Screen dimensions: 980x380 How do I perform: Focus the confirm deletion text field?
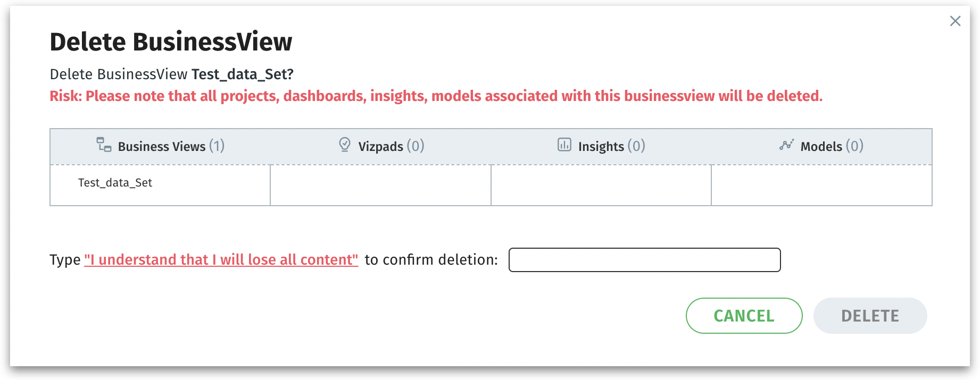[644, 260]
